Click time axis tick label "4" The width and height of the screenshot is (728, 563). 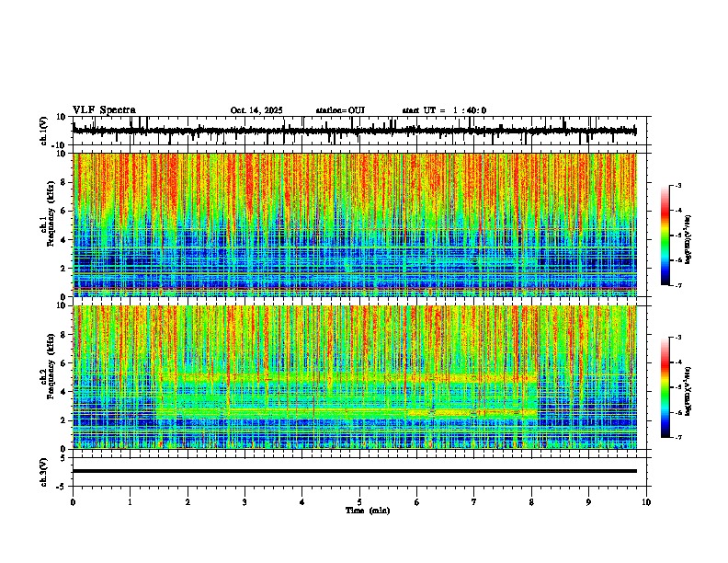click(x=302, y=502)
